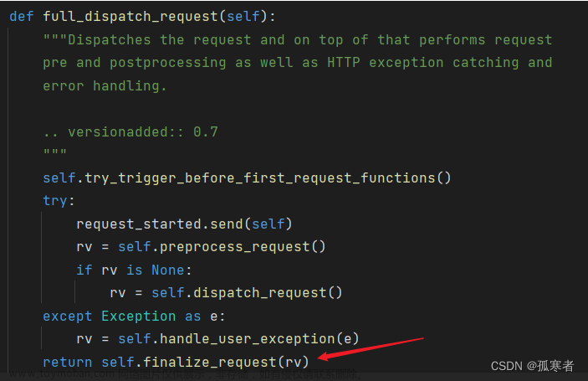Click handle_user_exception method call
Image resolution: width=588 pixels, height=381 pixels.
click(x=251, y=338)
